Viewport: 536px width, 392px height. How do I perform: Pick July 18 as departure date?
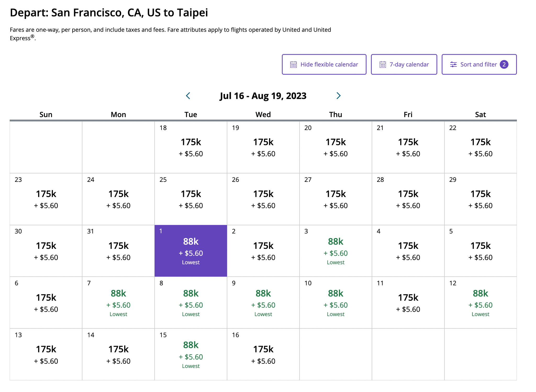[x=191, y=147]
